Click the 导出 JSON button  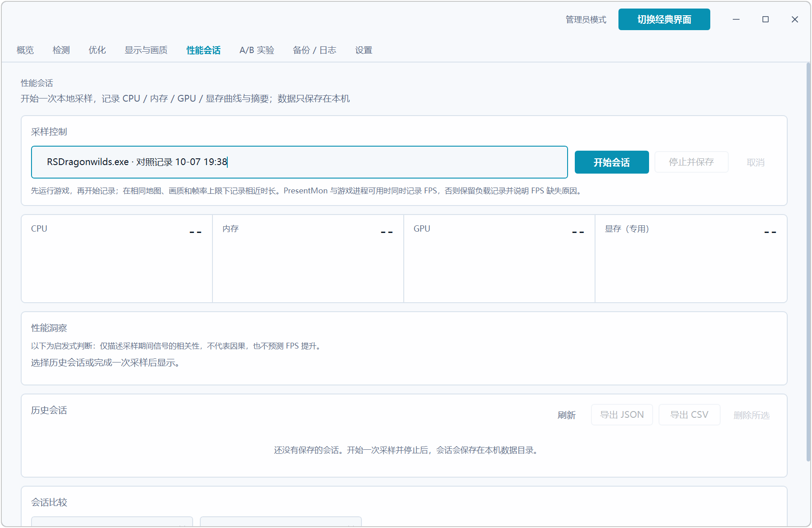coord(622,415)
